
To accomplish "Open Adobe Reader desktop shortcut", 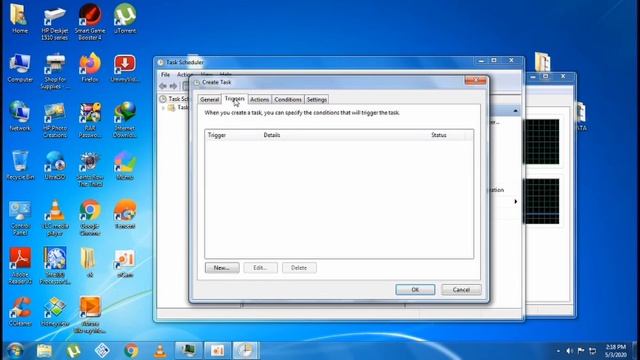I will [x=20, y=267].
